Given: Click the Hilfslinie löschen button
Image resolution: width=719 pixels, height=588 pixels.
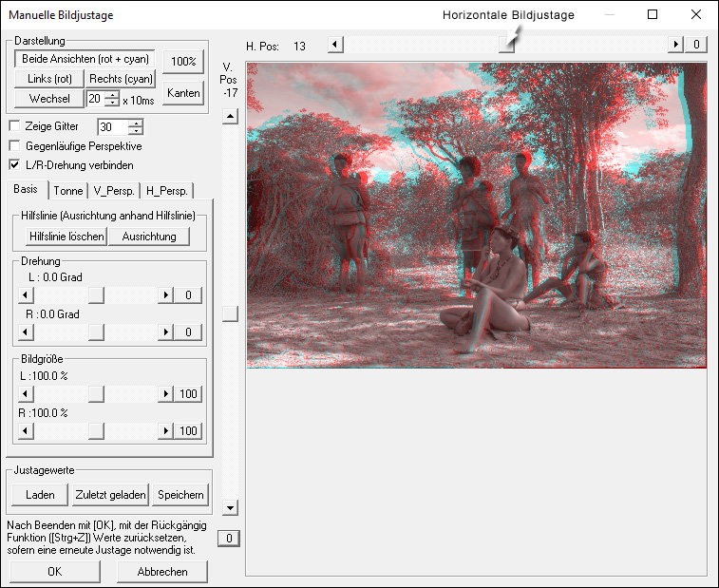Looking at the screenshot, I should pyautogui.click(x=66, y=236).
